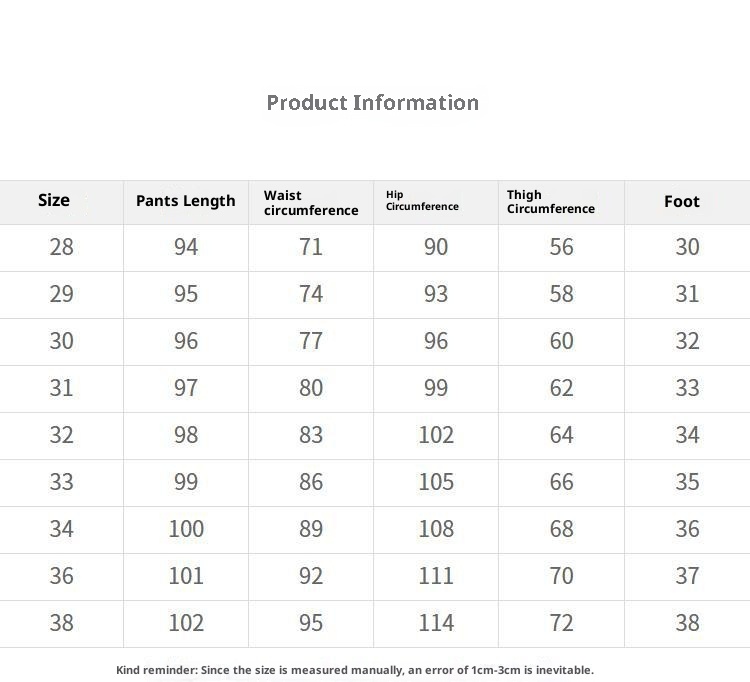The height and width of the screenshot is (682, 750).
Task: Click the Product Information heading
Action: (x=372, y=102)
